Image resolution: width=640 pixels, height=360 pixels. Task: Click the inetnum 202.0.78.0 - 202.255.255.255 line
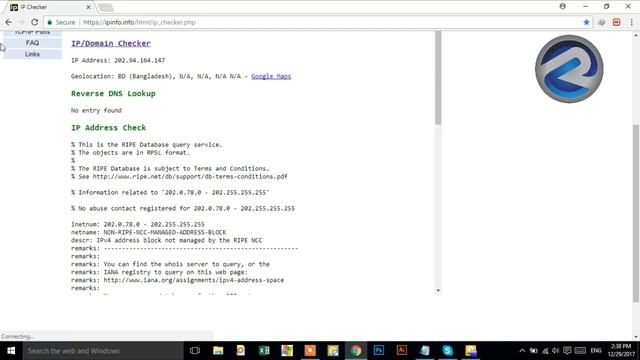(138, 224)
